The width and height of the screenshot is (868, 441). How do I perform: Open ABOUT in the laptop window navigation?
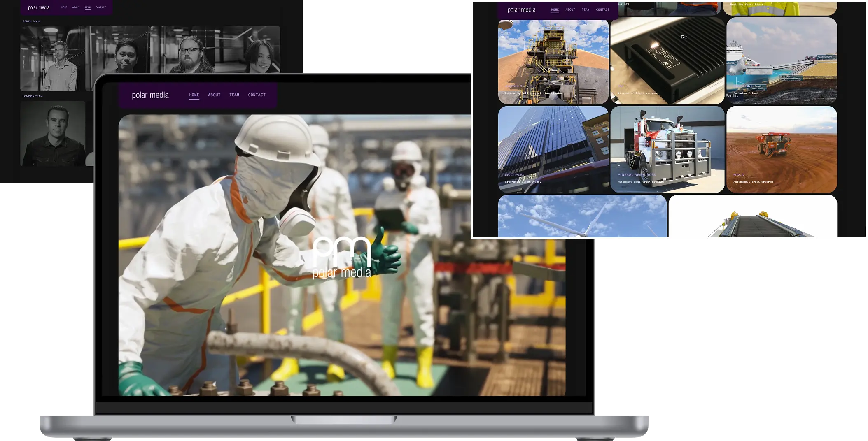[214, 95]
